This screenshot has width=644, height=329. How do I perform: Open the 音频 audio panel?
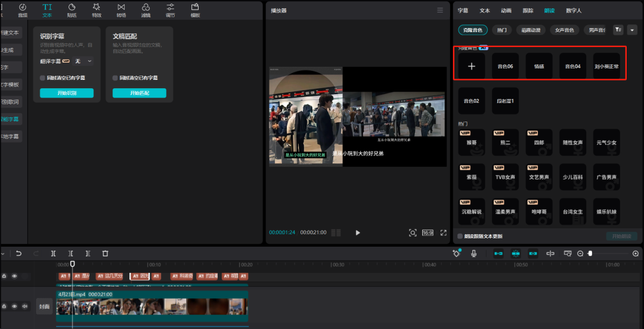[23, 10]
